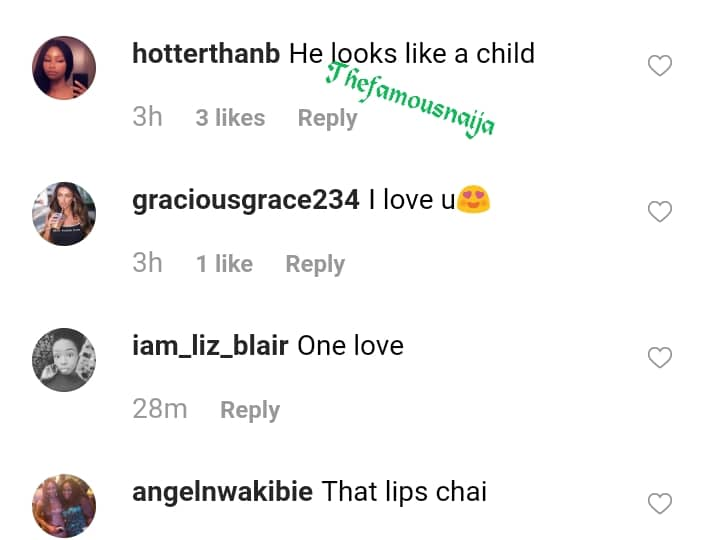Go to iam_liz_blair's profile via username
Image resolution: width=702 pixels, height=540 pixels.
click(210, 346)
